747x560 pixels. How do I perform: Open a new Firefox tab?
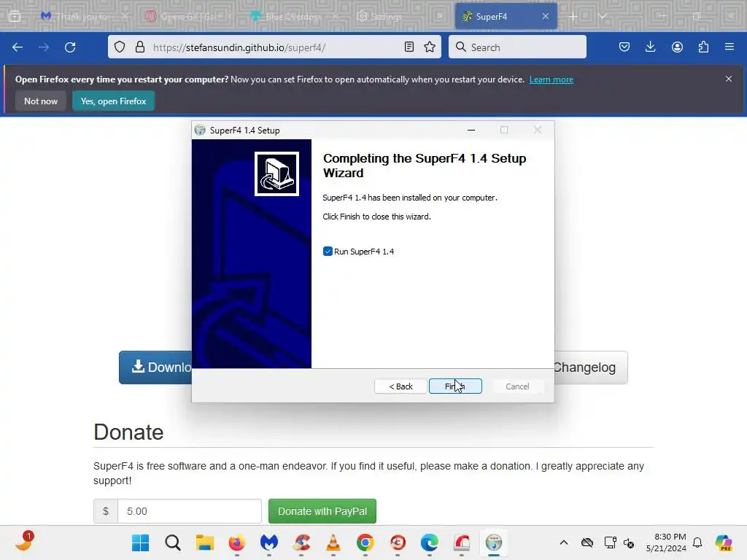[573, 17]
